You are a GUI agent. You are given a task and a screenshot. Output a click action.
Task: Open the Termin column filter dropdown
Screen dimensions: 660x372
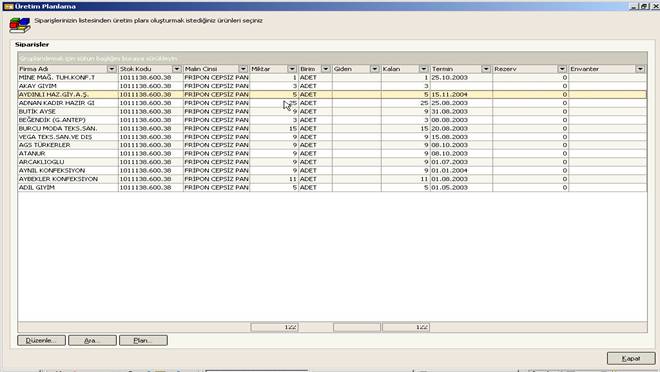(x=486, y=69)
